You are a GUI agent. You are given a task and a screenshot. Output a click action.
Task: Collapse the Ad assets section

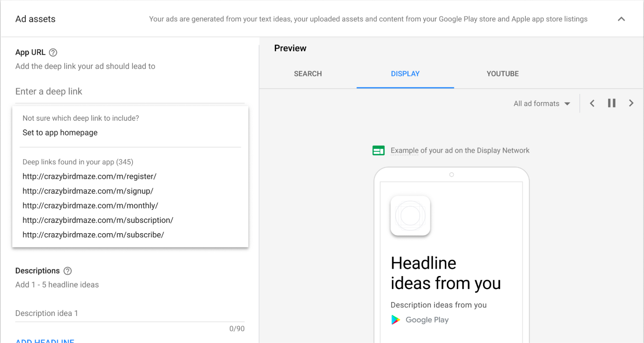621,19
